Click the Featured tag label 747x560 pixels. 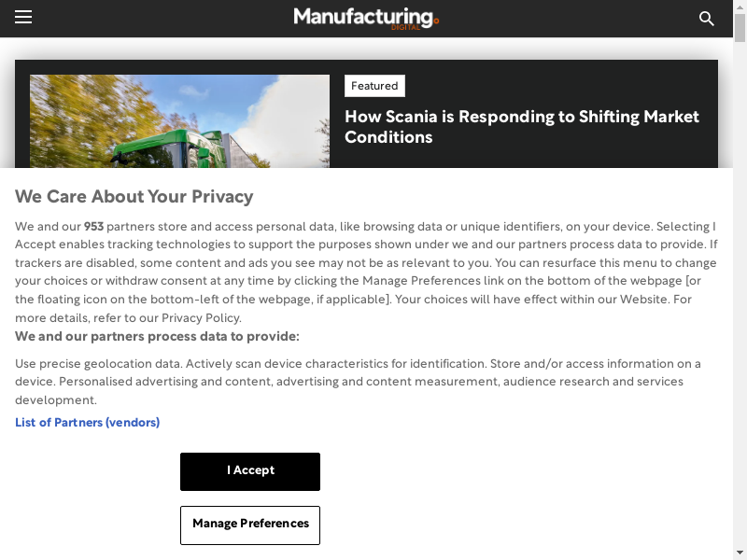tap(374, 86)
